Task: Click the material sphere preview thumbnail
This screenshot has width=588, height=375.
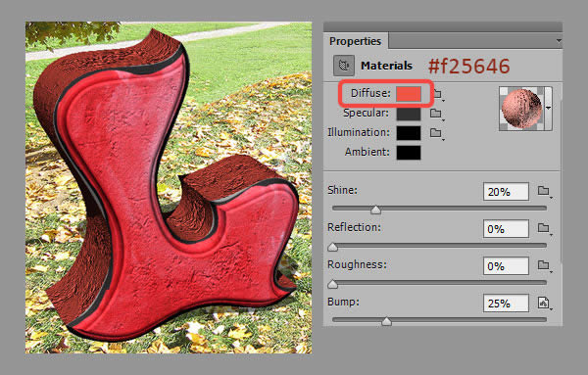Action: click(522, 109)
